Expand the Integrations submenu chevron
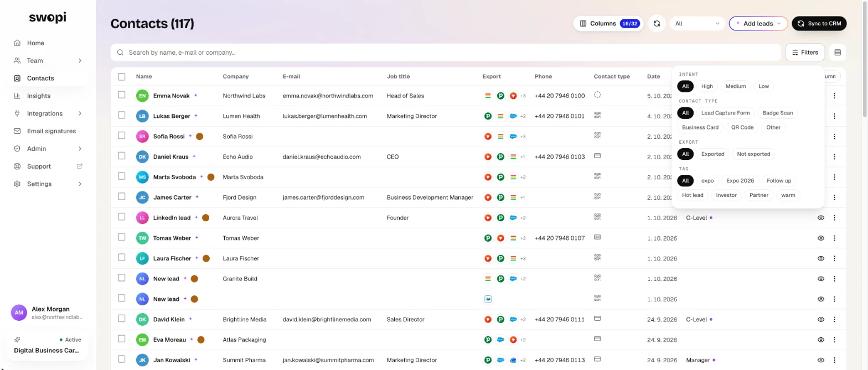 click(x=80, y=113)
